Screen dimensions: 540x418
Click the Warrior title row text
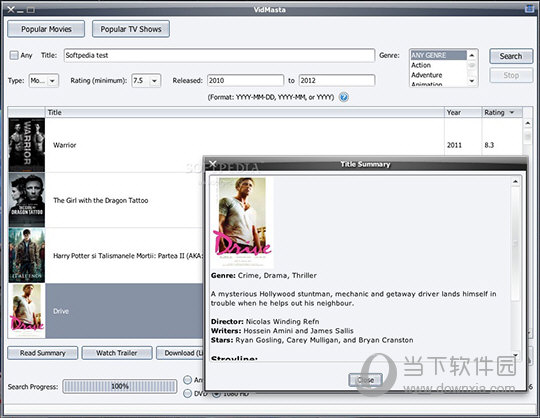(x=65, y=145)
